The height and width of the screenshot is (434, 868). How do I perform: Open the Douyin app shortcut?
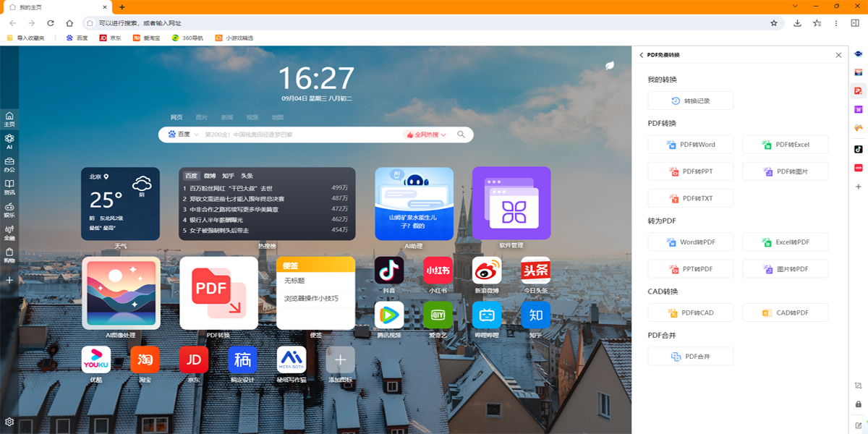coord(388,271)
